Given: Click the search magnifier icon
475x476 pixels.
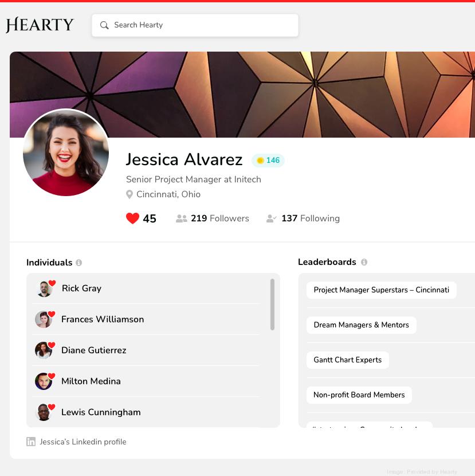Looking at the screenshot, I should [104, 25].
